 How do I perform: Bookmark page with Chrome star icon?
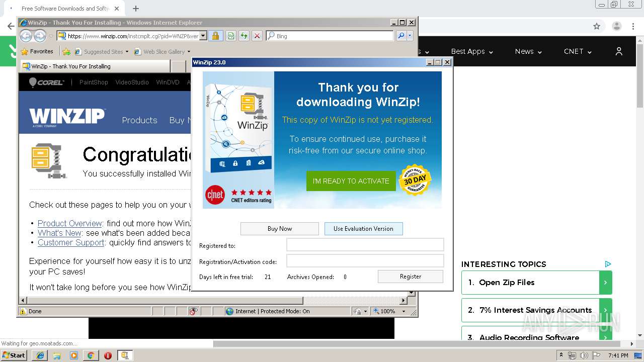[597, 26]
